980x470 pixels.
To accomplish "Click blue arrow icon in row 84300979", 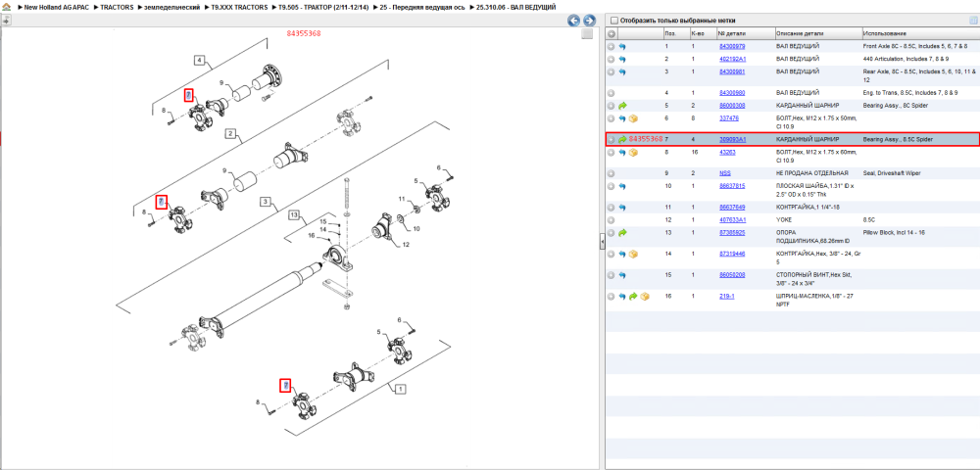I will point(622,46).
